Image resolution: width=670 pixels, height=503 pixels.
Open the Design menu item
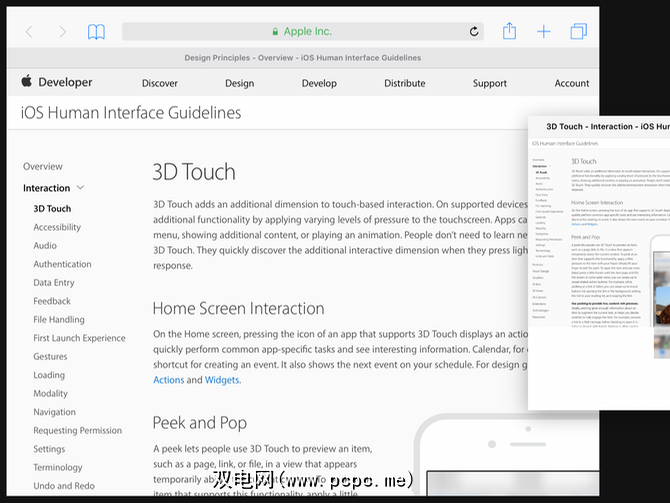click(x=240, y=83)
